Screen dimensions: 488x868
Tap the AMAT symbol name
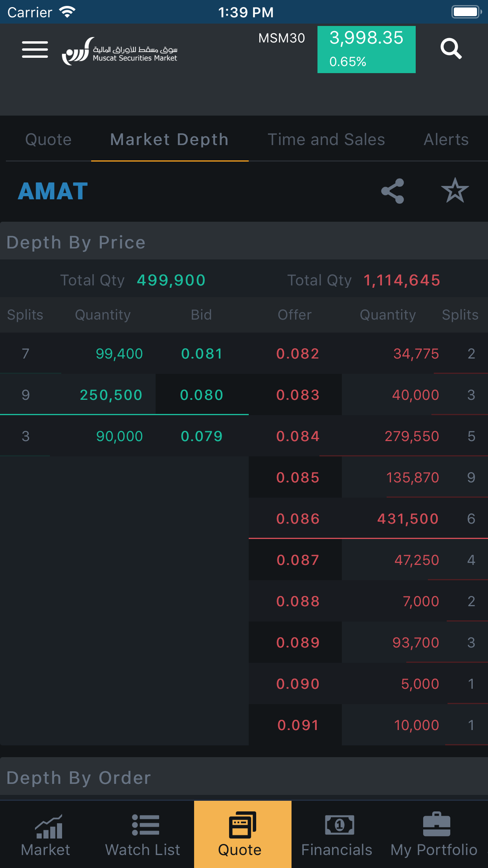pos(53,191)
